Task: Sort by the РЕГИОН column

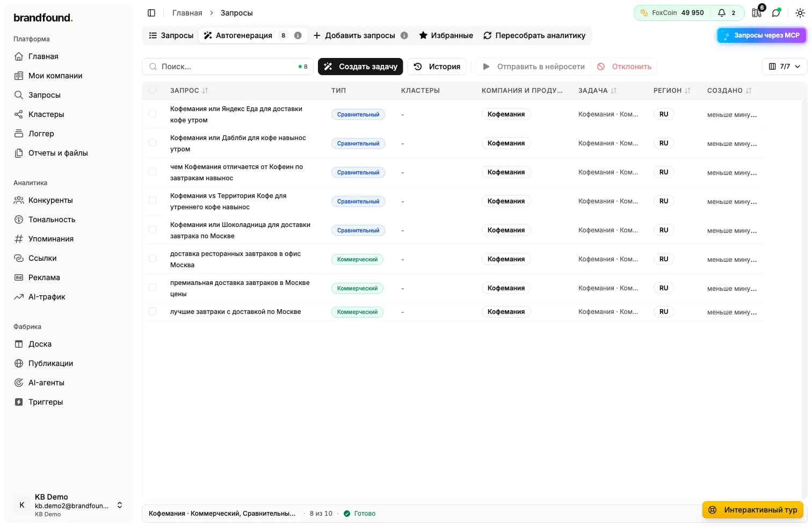Action: (x=672, y=91)
